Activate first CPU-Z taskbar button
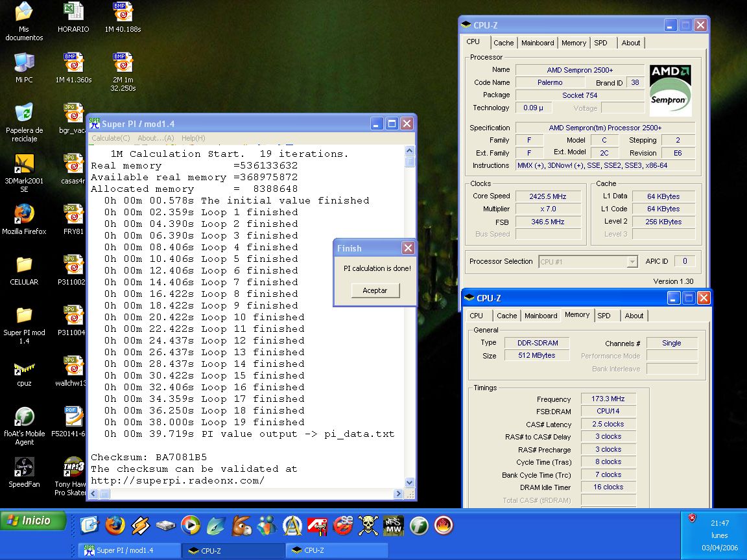The image size is (747, 560). click(x=233, y=550)
